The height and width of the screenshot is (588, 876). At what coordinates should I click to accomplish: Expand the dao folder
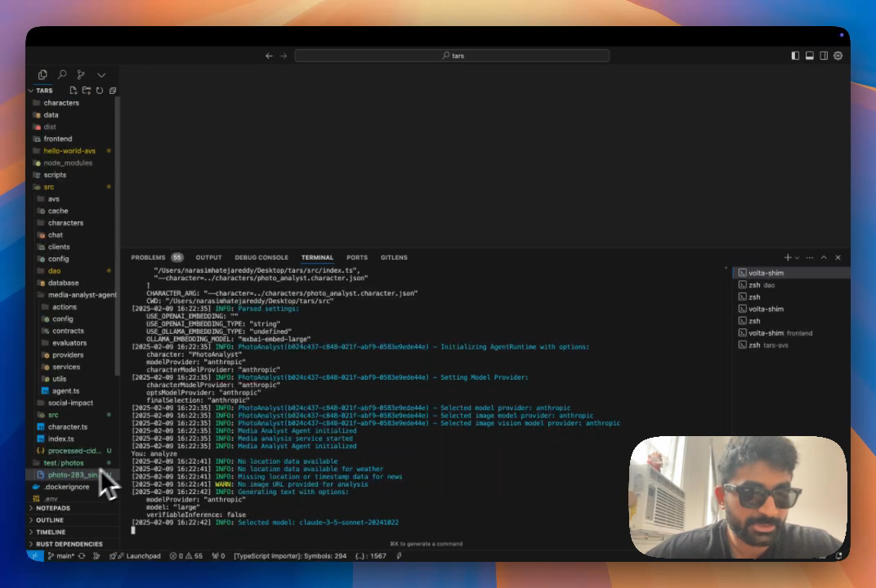(54, 271)
